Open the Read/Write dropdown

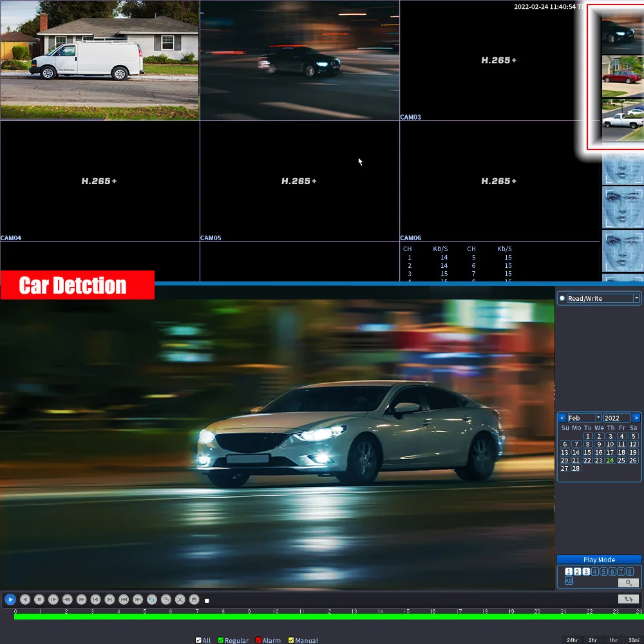636,298
